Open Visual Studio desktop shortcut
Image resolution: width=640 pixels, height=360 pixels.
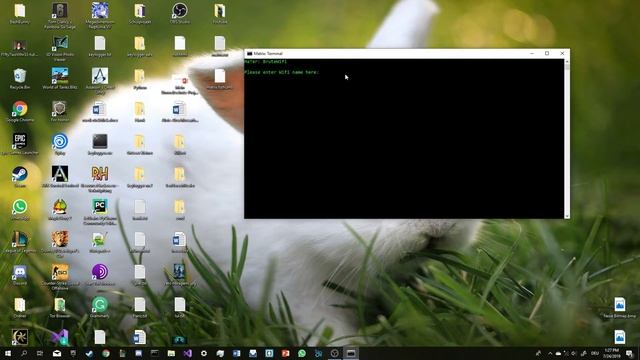(x=60, y=337)
